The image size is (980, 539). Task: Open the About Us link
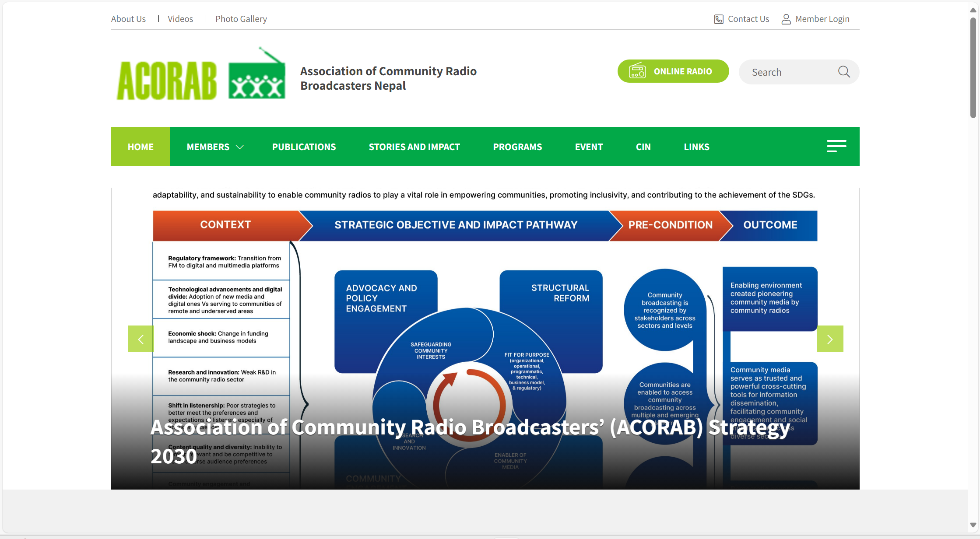pos(128,19)
